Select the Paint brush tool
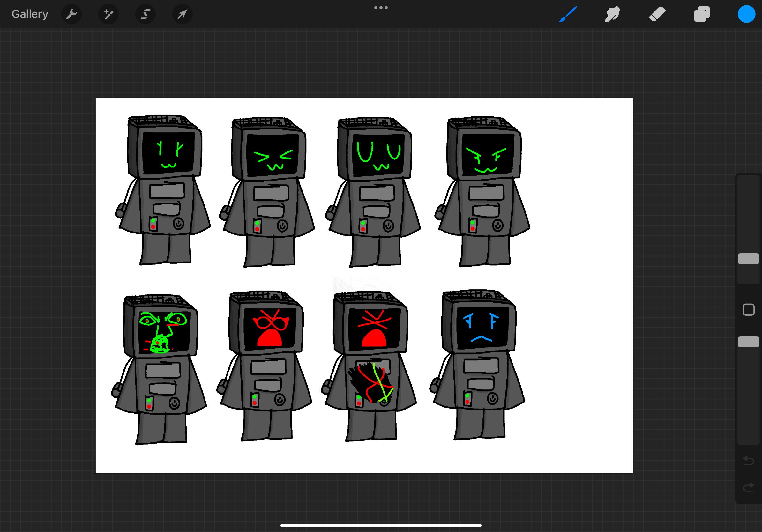 tap(568, 14)
